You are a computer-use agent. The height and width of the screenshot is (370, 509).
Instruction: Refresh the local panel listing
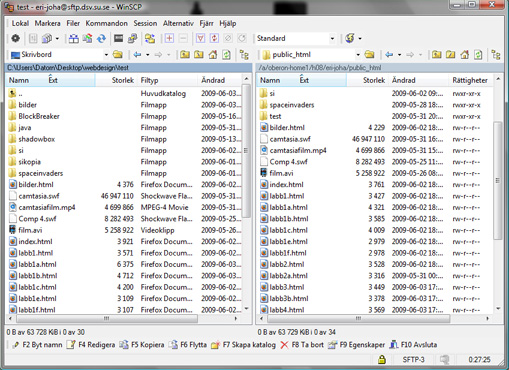pyautogui.click(x=226, y=54)
